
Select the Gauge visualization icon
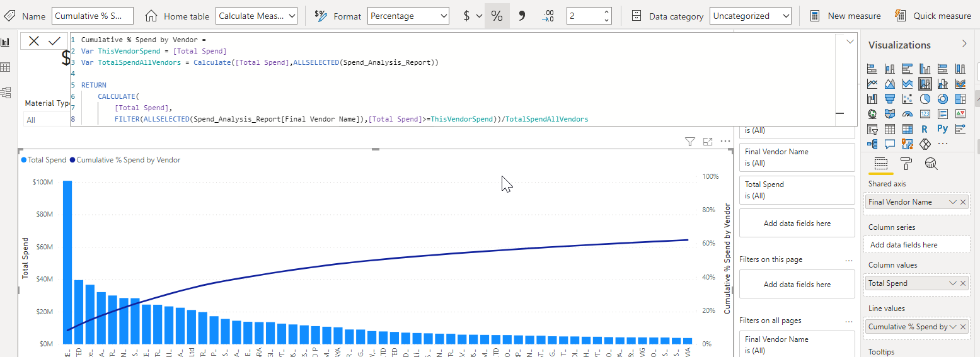pos(907,114)
